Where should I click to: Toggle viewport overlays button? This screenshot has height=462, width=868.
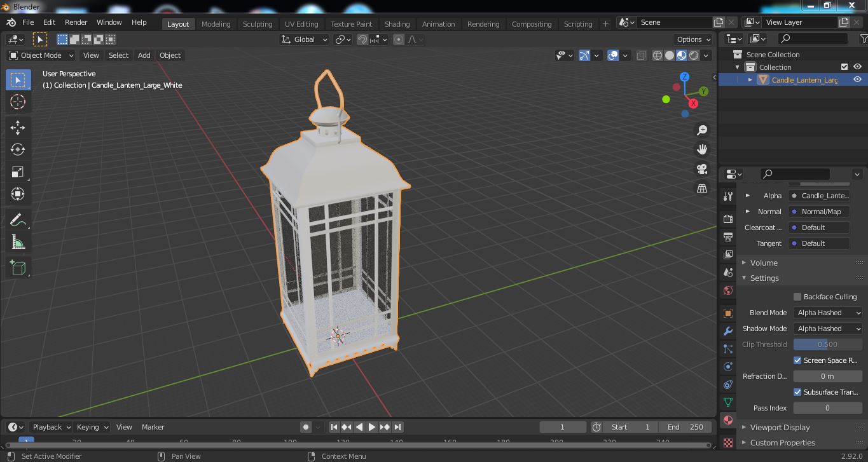(x=613, y=55)
